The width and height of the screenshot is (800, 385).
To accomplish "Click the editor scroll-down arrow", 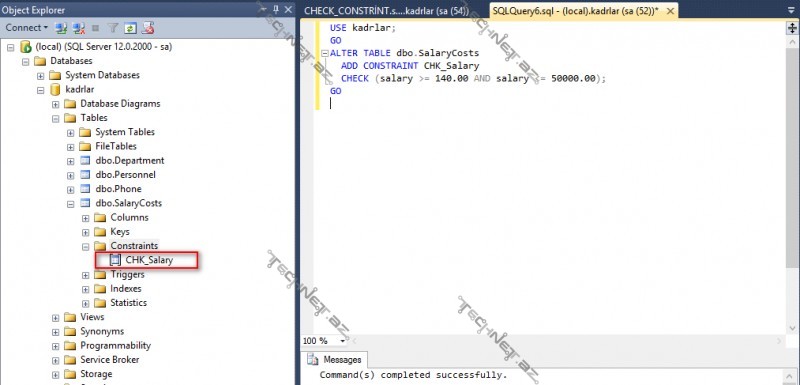I will [x=792, y=328].
